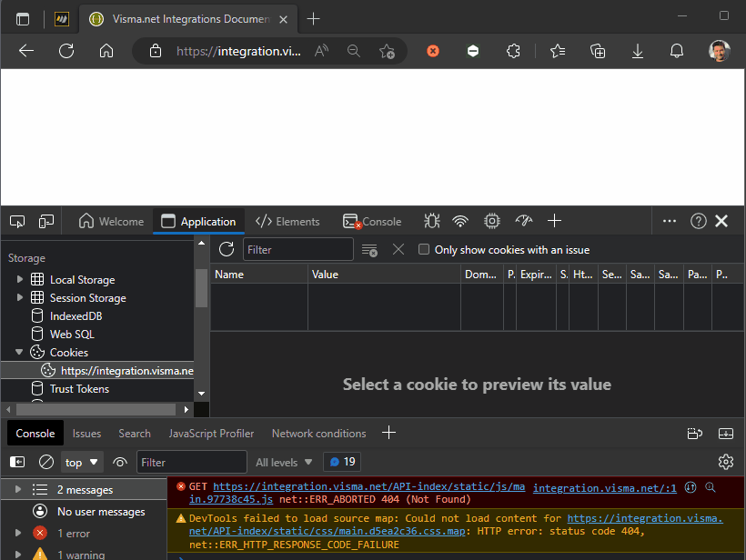
Task: Select IndexedDB in storage tree
Action: tap(76, 316)
